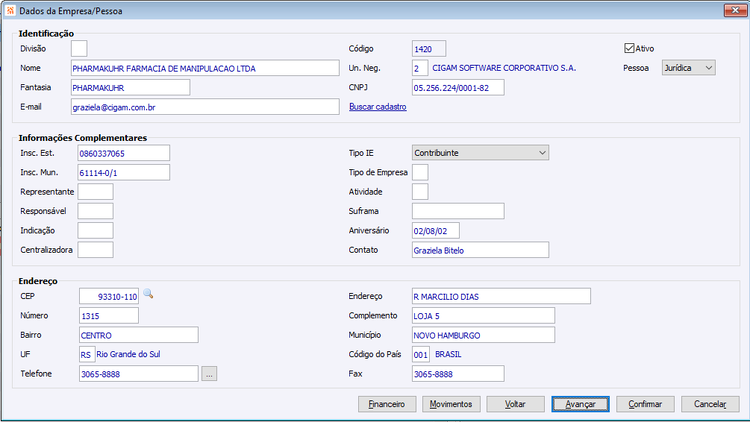Screen dimensions: 750x422
Task: Focus the Responsável field
Action: click(x=95, y=211)
